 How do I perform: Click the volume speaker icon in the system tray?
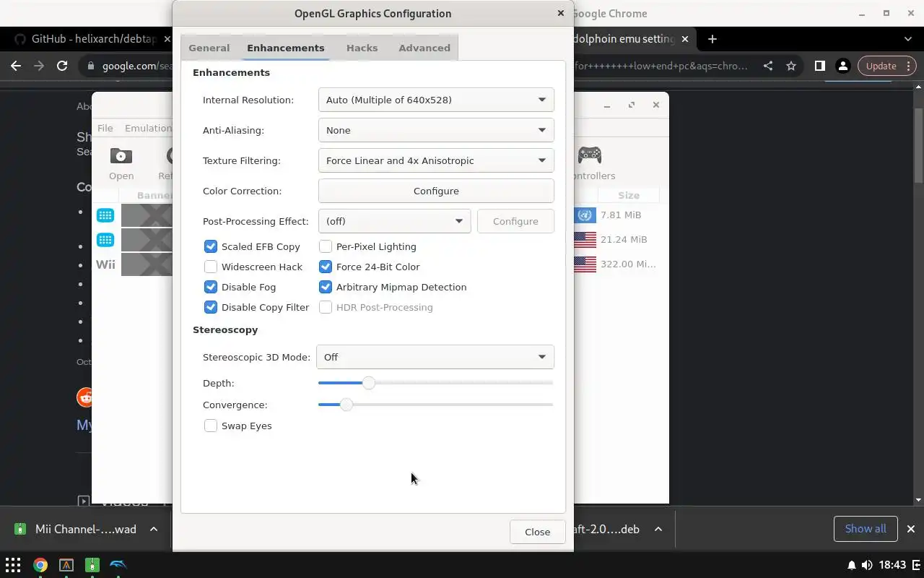867,565
